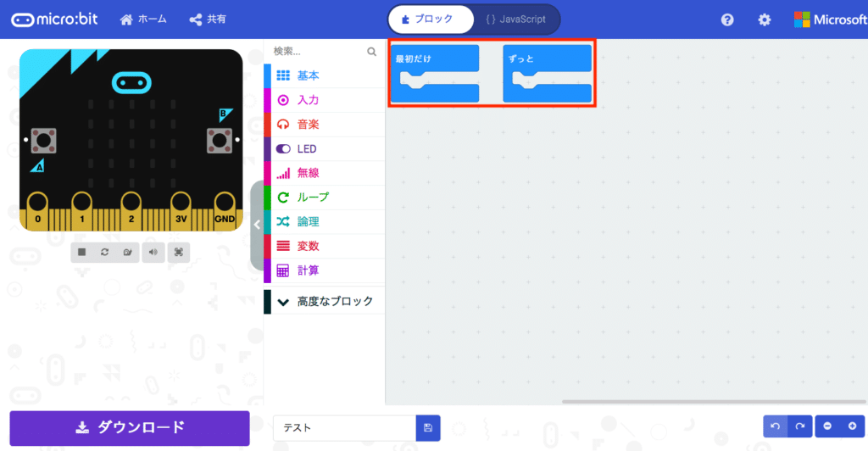Image resolution: width=868 pixels, height=451 pixels.
Task: Click the ダウンロード button
Action: (x=130, y=428)
